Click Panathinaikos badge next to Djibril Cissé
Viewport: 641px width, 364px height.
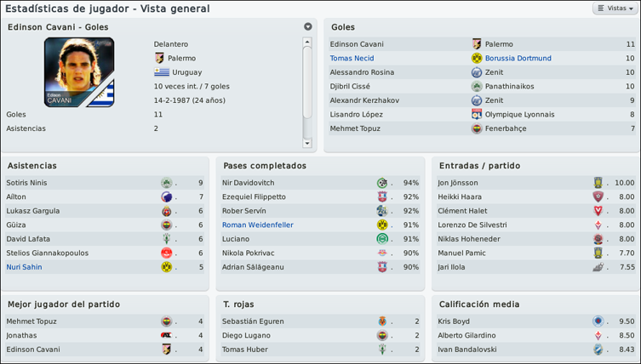tap(477, 86)
